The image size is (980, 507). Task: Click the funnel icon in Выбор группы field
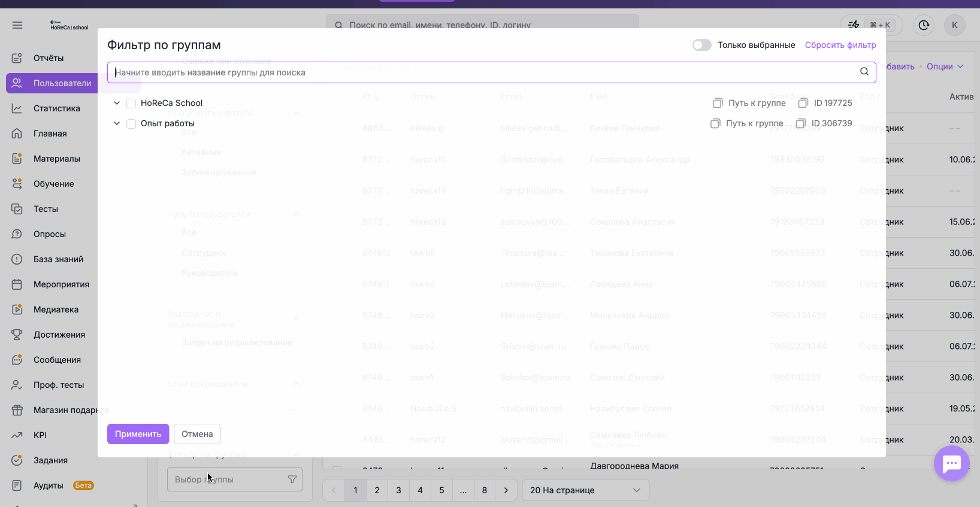(x=292, y=479)
